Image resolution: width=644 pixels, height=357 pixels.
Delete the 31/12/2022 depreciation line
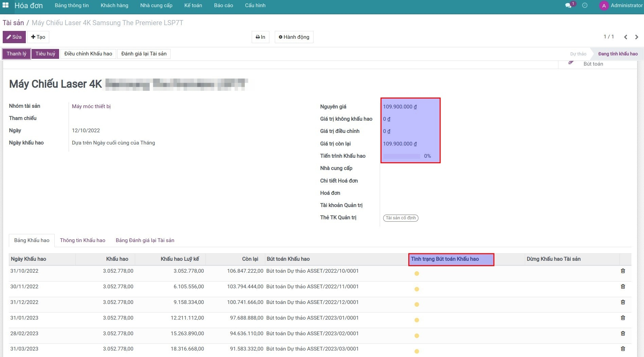click(623, 302)
